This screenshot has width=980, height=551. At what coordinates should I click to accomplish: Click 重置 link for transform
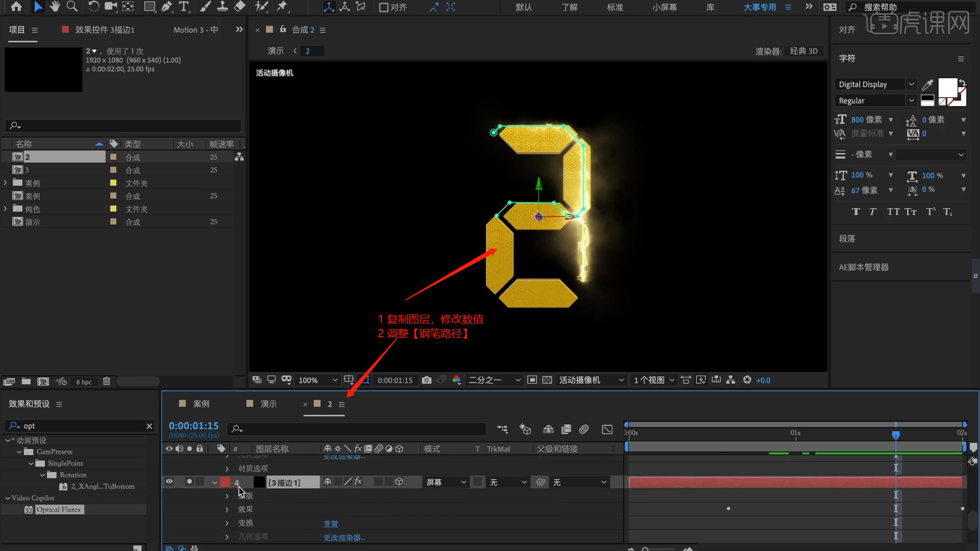pos(331,524)
